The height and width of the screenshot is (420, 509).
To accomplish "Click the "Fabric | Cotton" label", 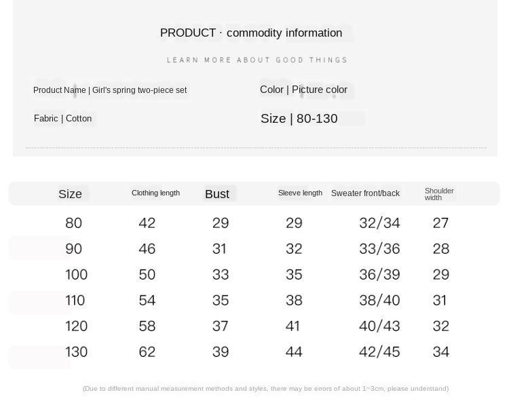I will coord(62,119).
